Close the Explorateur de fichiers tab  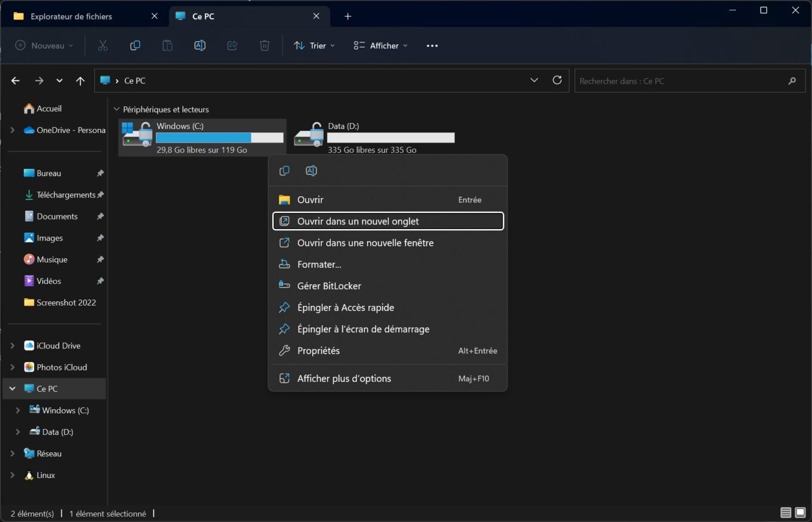pos(155,16)
